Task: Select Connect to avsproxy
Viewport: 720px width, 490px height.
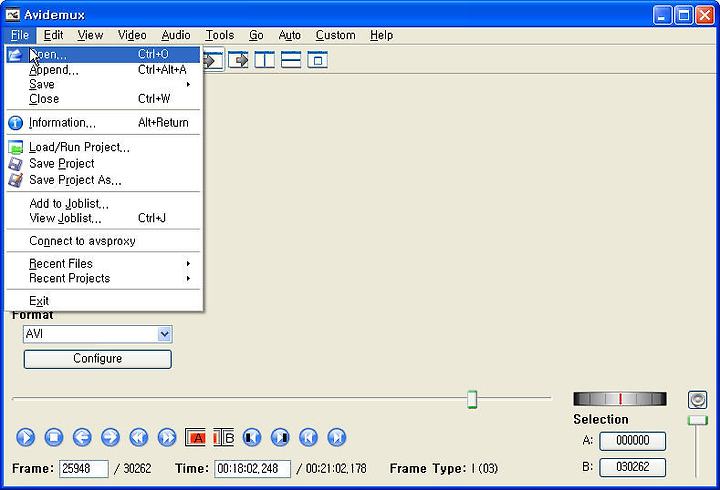Action: coord(103,241)
